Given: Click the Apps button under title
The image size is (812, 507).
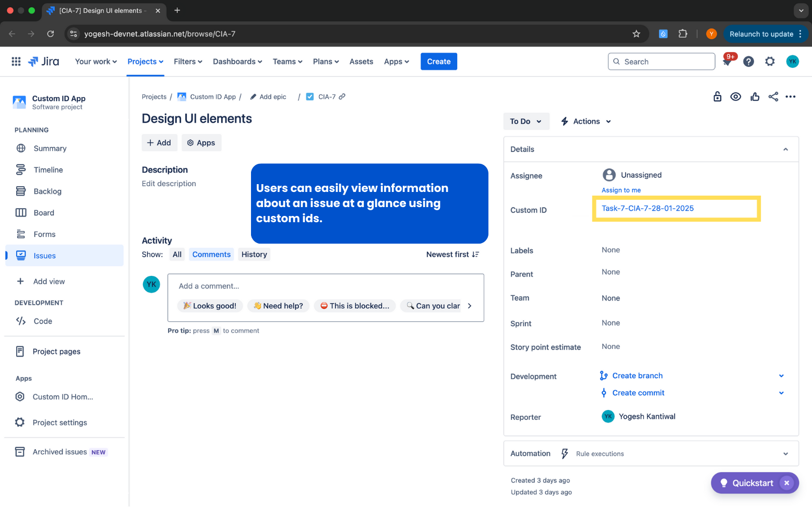Looking at the screenshot, I should click(201, 143).
